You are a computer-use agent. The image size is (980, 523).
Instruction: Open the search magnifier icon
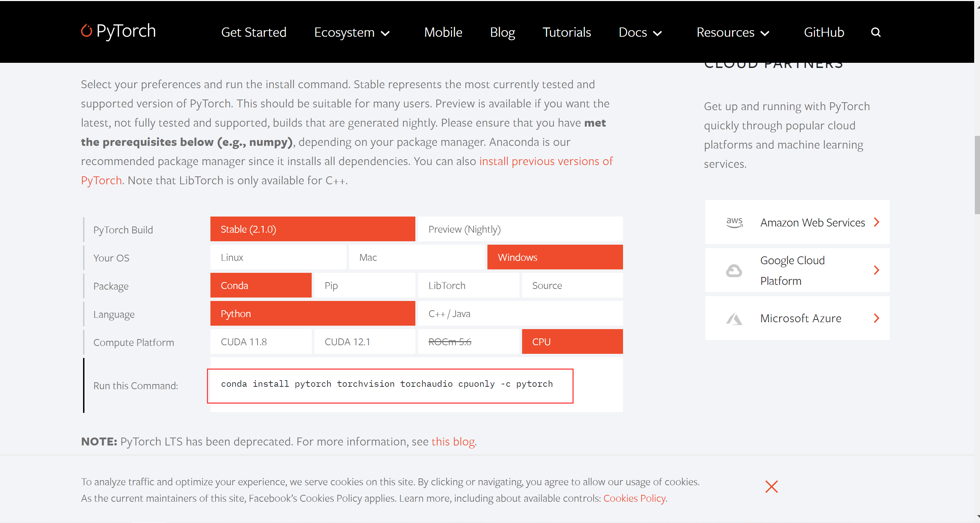pos(876,32)
